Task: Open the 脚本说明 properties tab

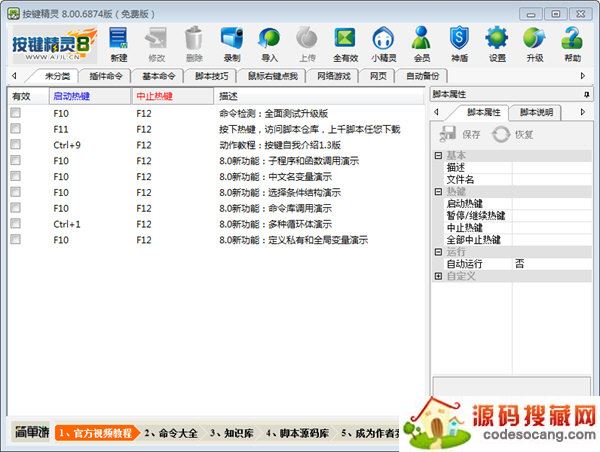Action: [x=536, y=112]
